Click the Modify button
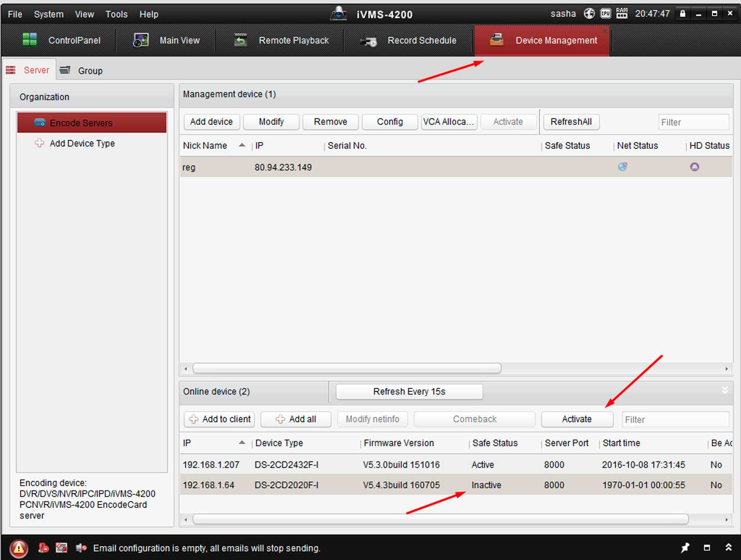This screenshot has width=741, height=560. pos(271,122)
